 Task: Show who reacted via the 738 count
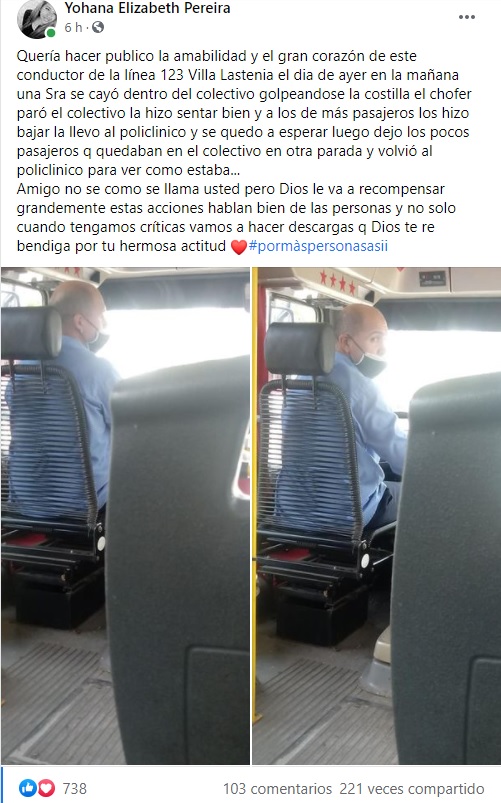point(75,789)
